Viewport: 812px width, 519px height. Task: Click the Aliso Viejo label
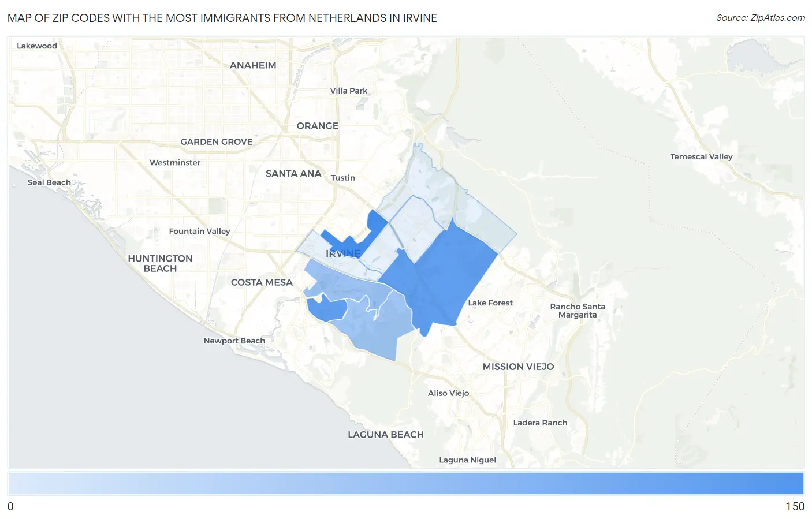[x=449, y=393]
